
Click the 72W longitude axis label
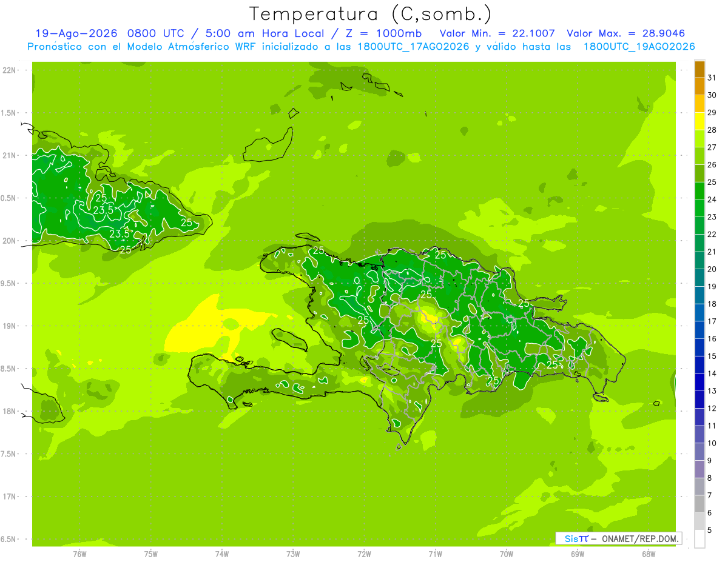(364, 554)
